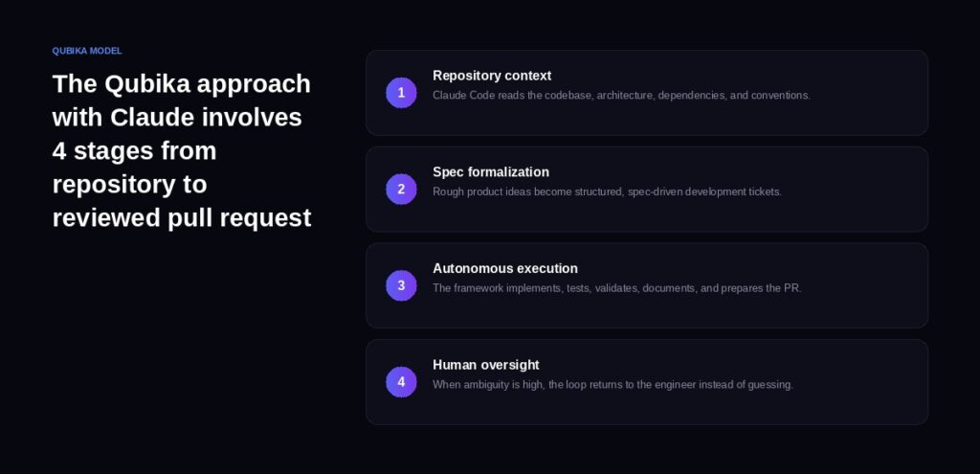980x474 pixels.
Task: Click the QUBIKA MODEL label
Action: tap(87, 51)
